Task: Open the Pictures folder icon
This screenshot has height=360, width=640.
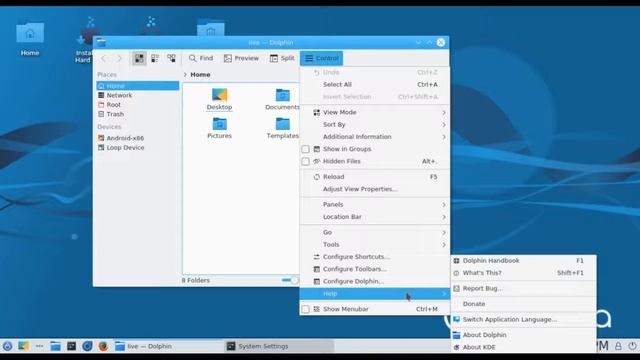Action: click(219, 128)
